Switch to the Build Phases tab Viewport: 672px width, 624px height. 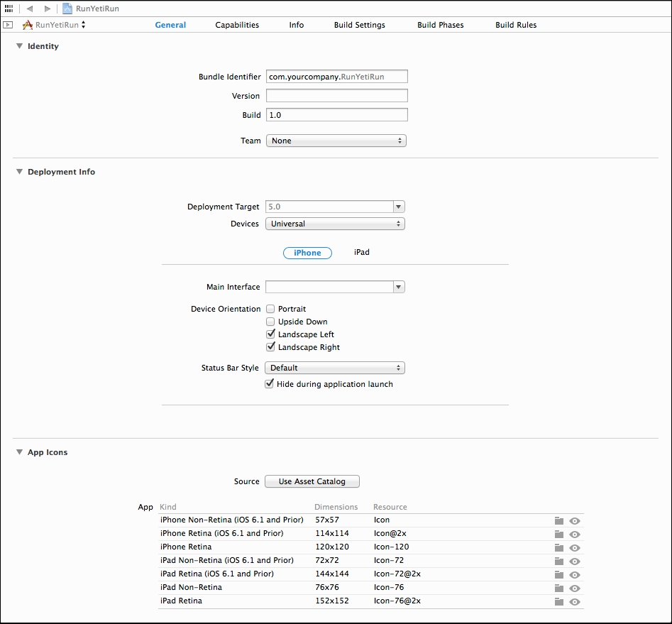click(441, 25)
